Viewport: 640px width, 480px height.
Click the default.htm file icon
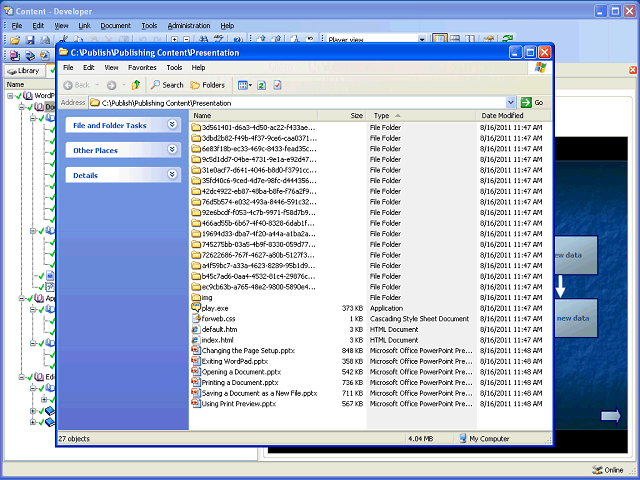point(196,329)
